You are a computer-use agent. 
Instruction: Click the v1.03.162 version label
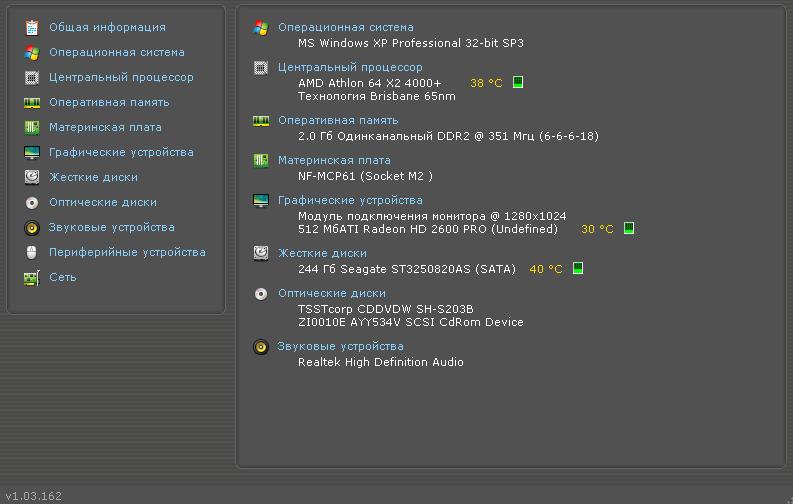[34, 496]
